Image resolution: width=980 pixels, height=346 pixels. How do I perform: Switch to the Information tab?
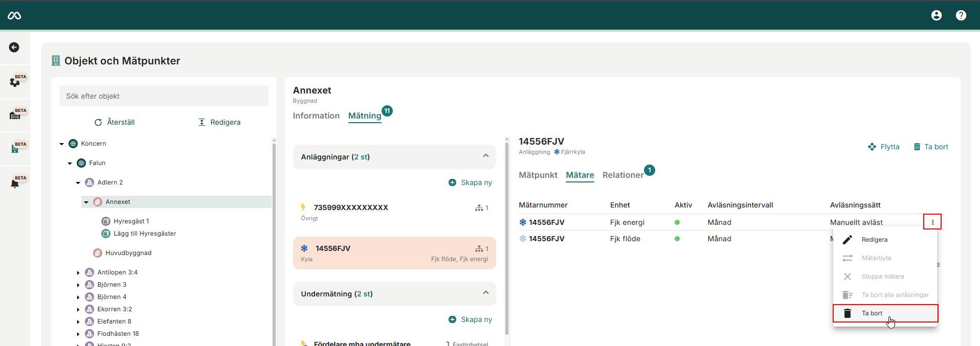pos(316,116)
